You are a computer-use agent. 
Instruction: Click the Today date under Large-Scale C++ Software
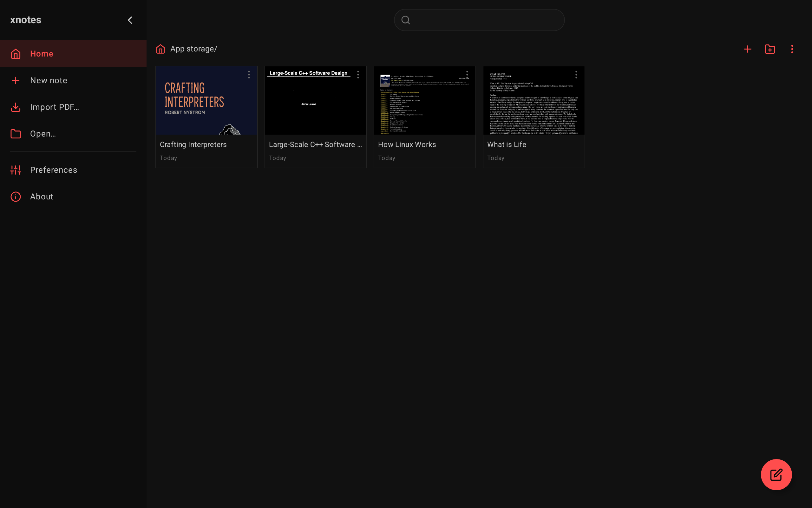(278, 158)
